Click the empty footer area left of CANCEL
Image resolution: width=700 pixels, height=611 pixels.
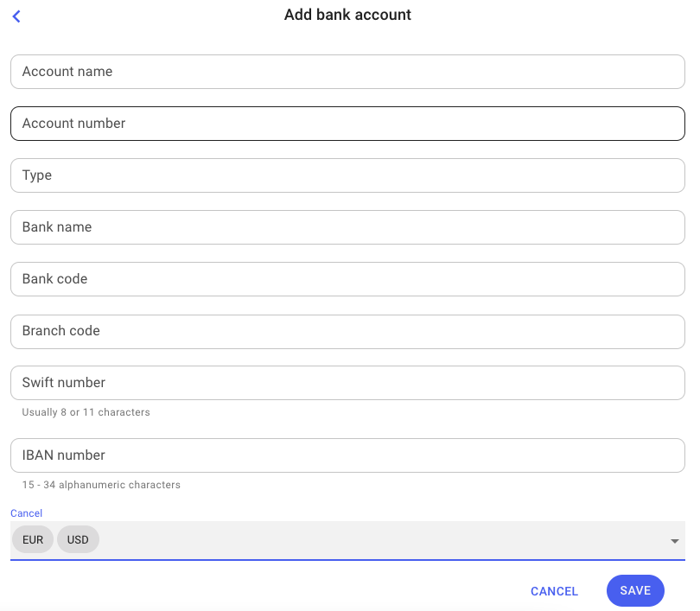pyautogui.click(x=259, y=591)
